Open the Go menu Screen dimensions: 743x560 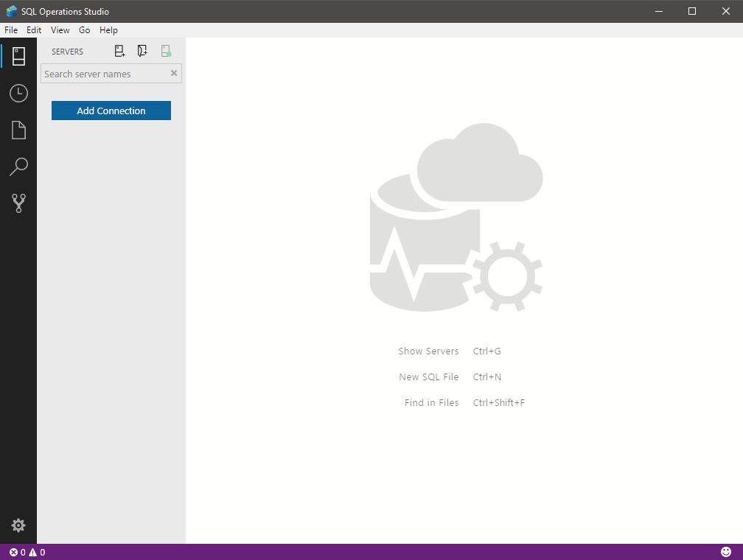[84, 30]
